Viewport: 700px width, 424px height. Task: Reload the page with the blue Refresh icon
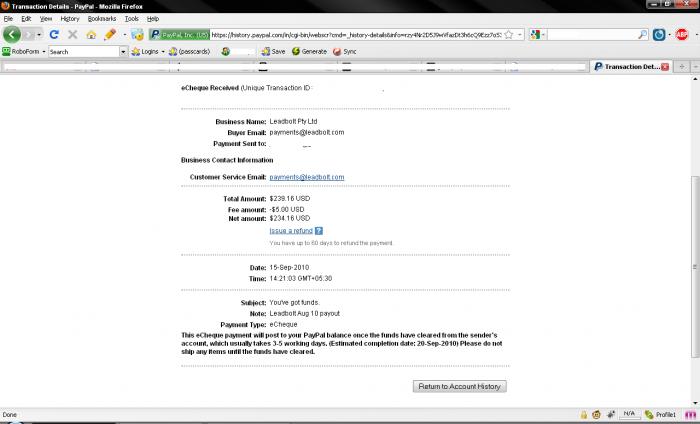pos(54,34)
